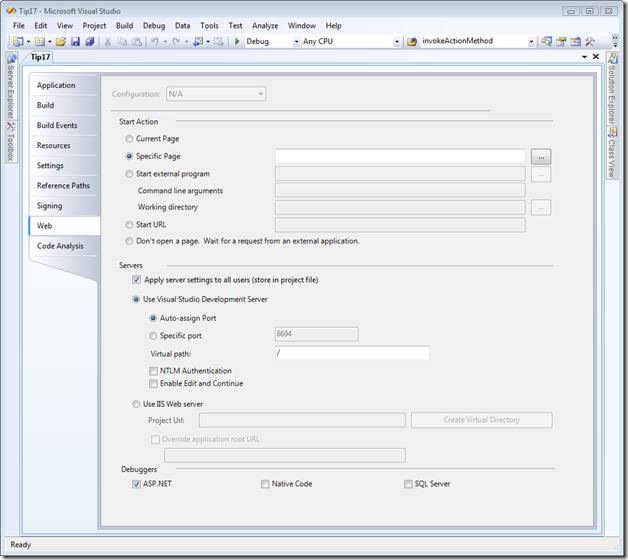Open the Properties Window toolbar icon

pos(561,41)
